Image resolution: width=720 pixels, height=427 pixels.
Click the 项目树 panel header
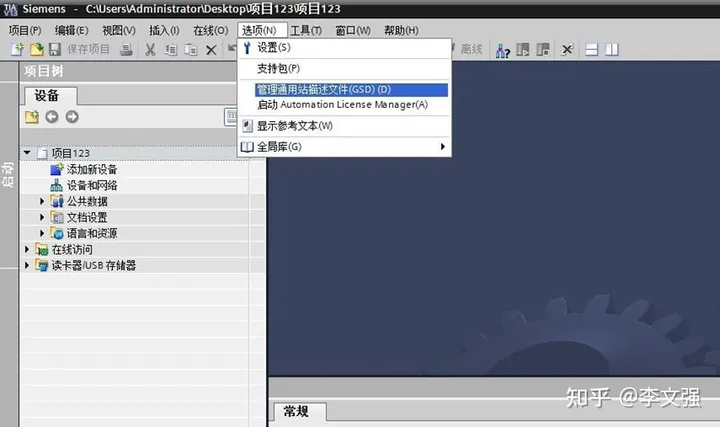pos(129,71)
